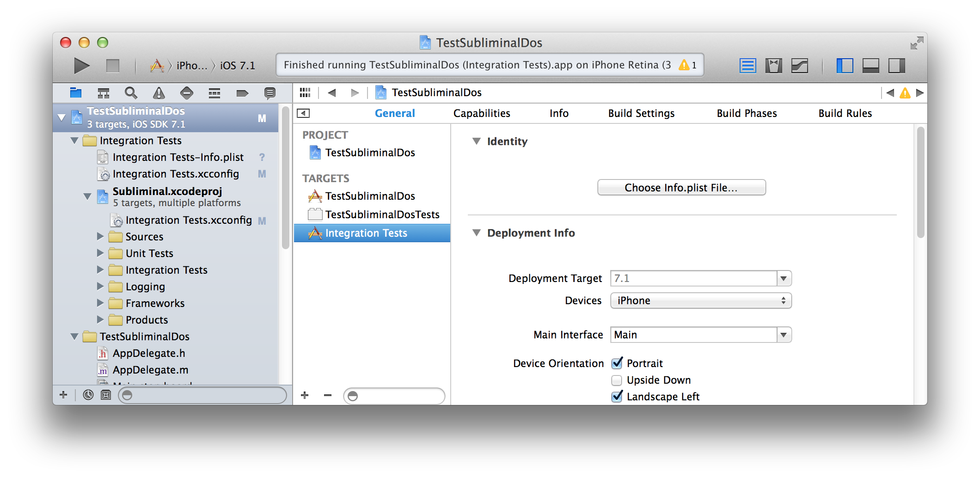This screenshot has height=478, width=980.
Task: Click the Run (play) button
Action: pyautogui.click(x=82, y=66)
